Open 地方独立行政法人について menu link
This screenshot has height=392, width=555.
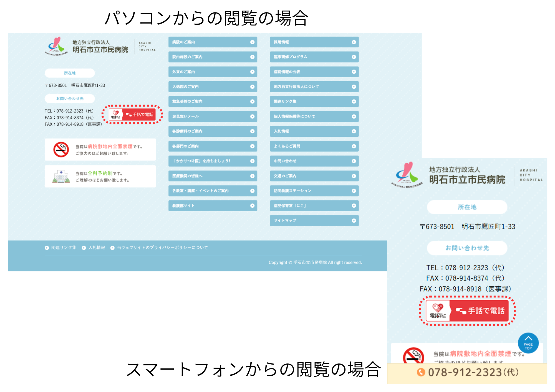coord(314,87)
